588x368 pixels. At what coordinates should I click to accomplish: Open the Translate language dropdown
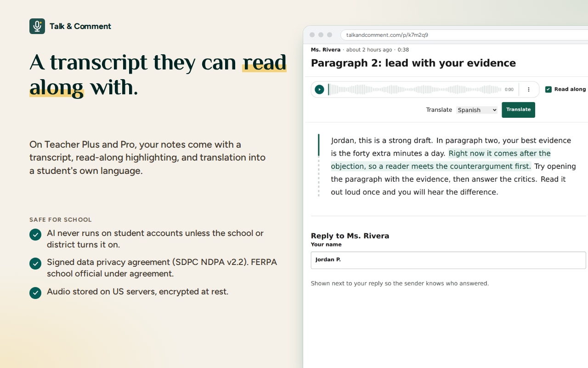pyautogui.click(x=477, y=110)
